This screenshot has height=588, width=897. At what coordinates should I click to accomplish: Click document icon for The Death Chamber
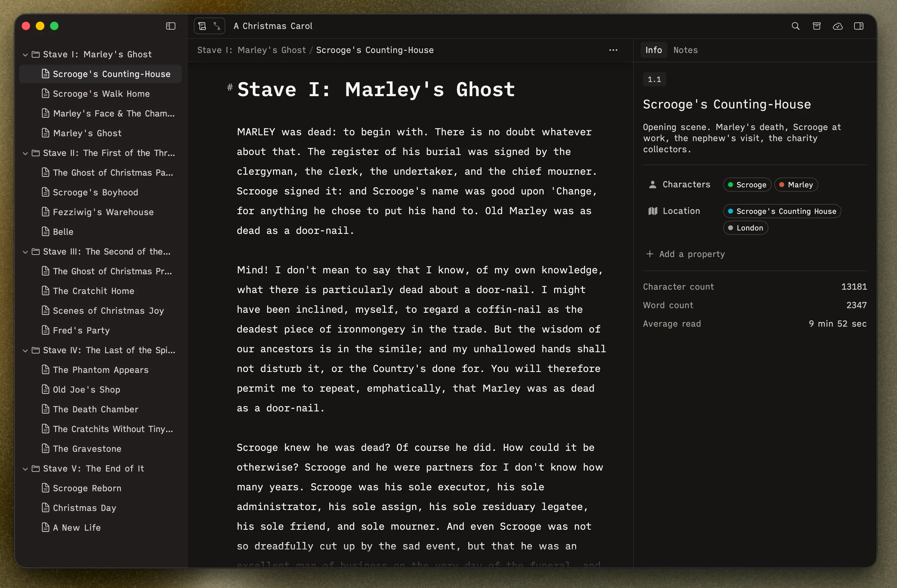pyautogui.click(x=45, y=409)
